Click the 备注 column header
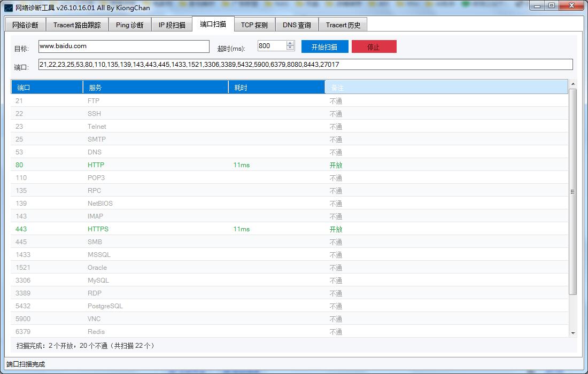 pyautogui.click(x=446, y=87)
